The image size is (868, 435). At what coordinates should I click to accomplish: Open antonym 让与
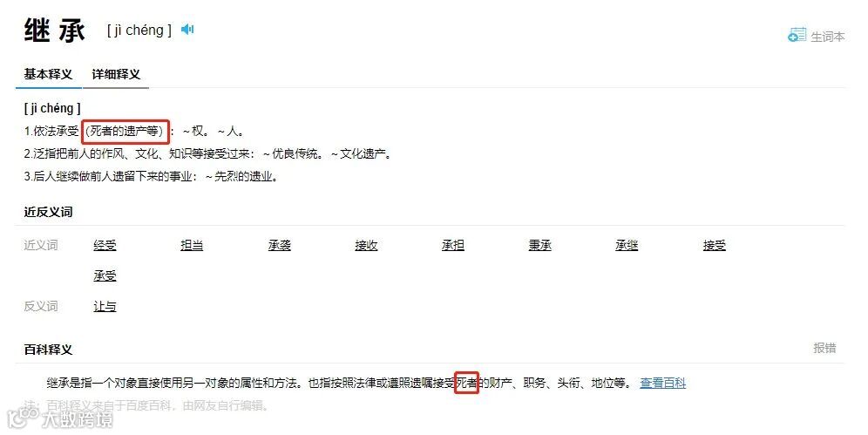105,306
